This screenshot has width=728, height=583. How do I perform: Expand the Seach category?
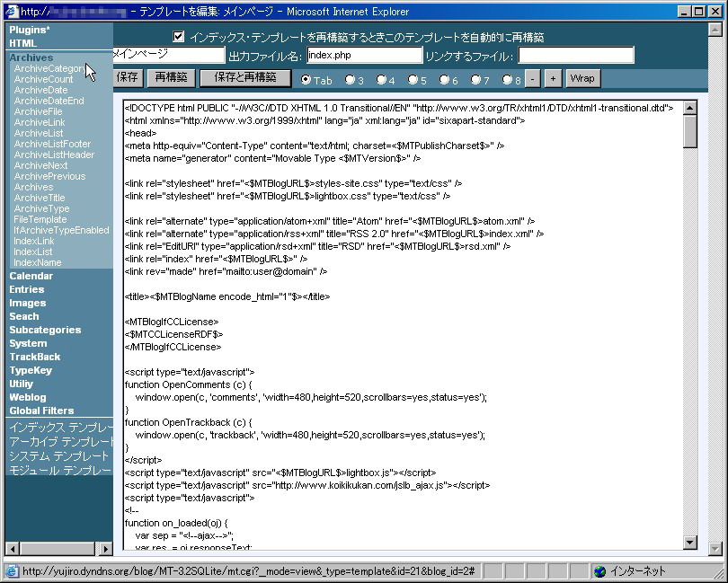[x=24, y=316]
